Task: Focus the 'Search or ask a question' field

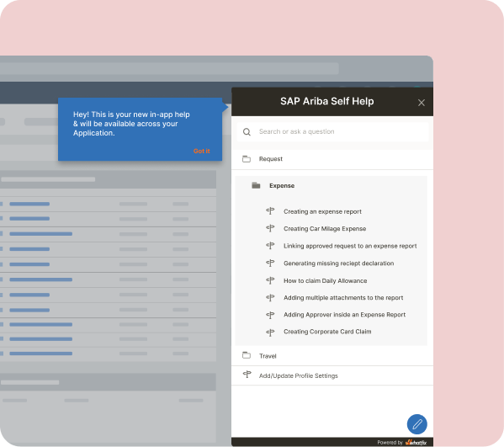Action: 332,132
